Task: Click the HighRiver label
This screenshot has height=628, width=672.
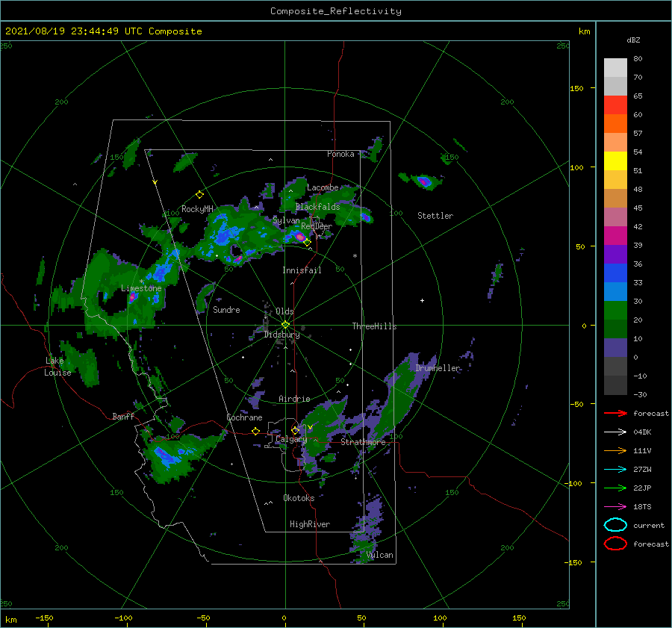Action: pos(310,524)
